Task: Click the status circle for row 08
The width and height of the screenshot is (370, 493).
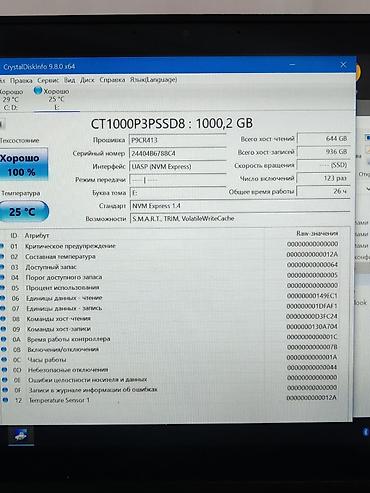Action: (x=3, y=318)
